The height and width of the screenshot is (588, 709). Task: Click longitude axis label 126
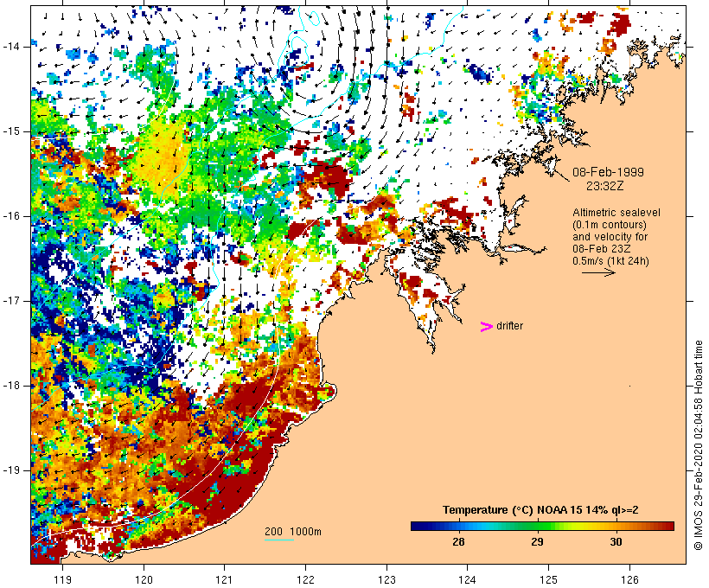click(x=629, y=579)
